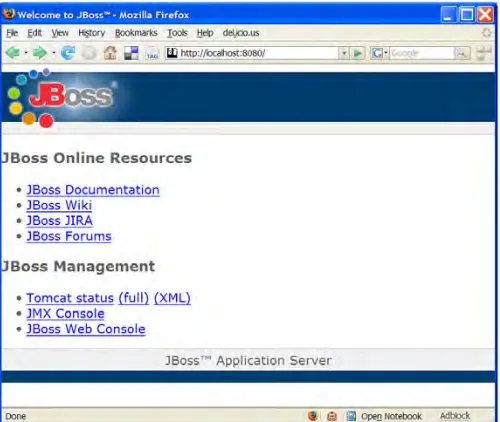Follow the JBoss Documentation link
Viewport: 500px width, 422px height.
tap(93, 190)
